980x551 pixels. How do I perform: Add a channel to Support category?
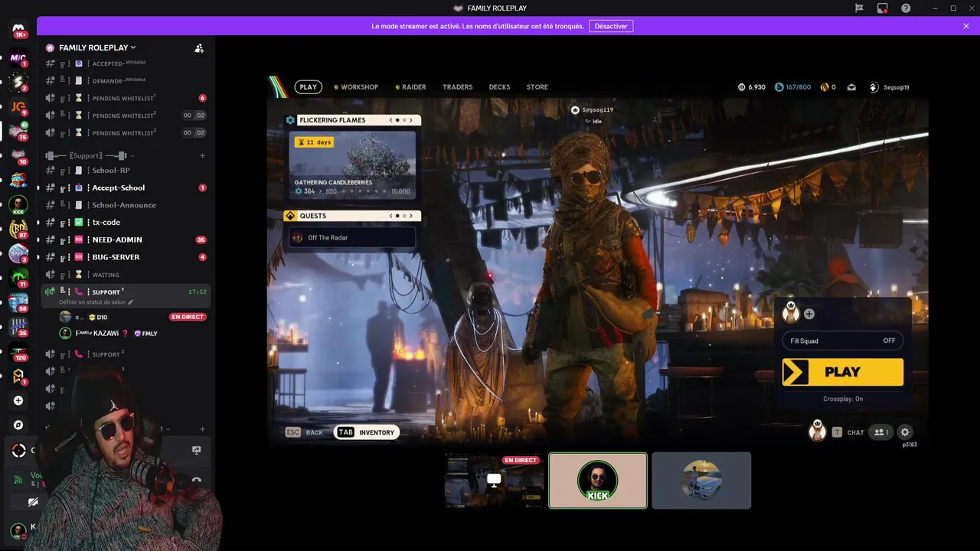point(202,155)
